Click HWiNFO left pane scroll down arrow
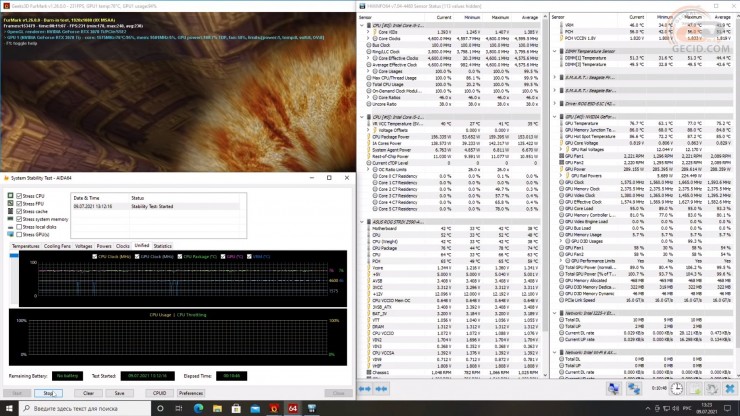This screenshot has width=740, height=416. click(546, 375)
